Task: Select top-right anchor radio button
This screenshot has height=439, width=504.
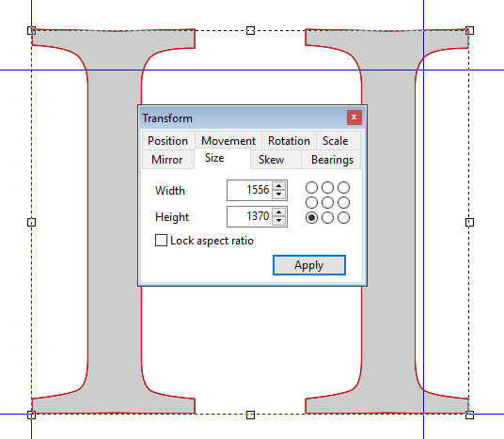Action: coord(343,187)
